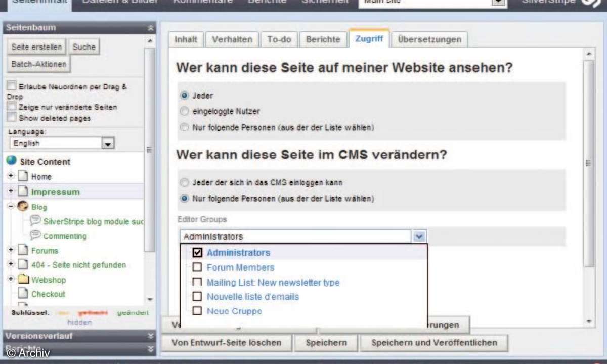
Task: Expand the Home tree node
Action: [x=11, y=176]
